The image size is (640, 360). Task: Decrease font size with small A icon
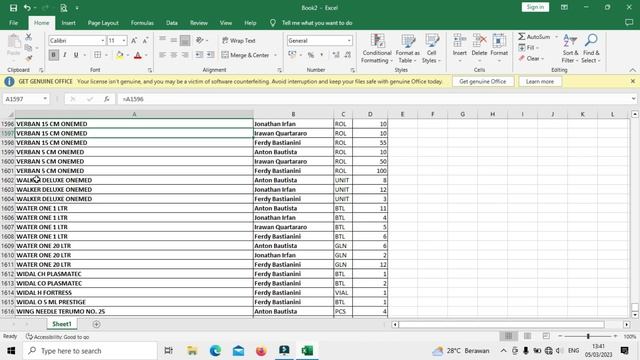pyautogui.click(x=145, y=40)
